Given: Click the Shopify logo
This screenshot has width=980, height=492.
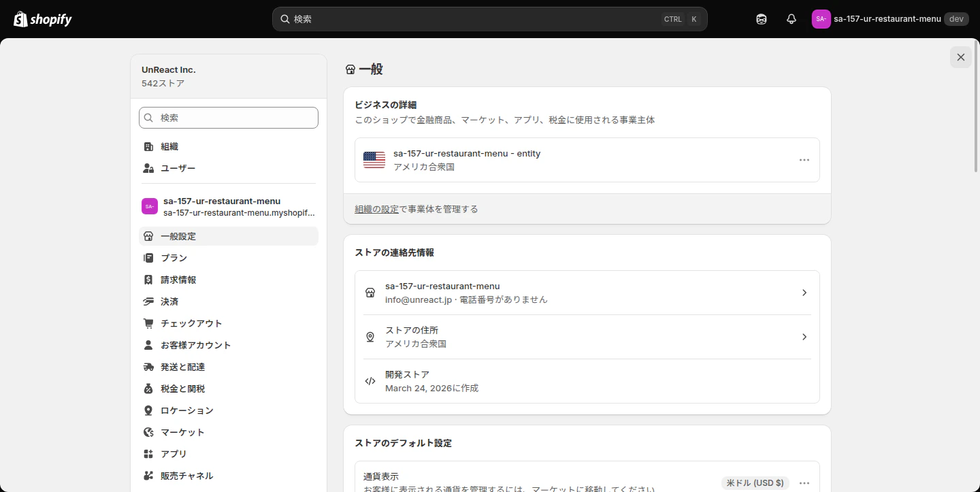Looking at the screenshot, I should point(43,19).
